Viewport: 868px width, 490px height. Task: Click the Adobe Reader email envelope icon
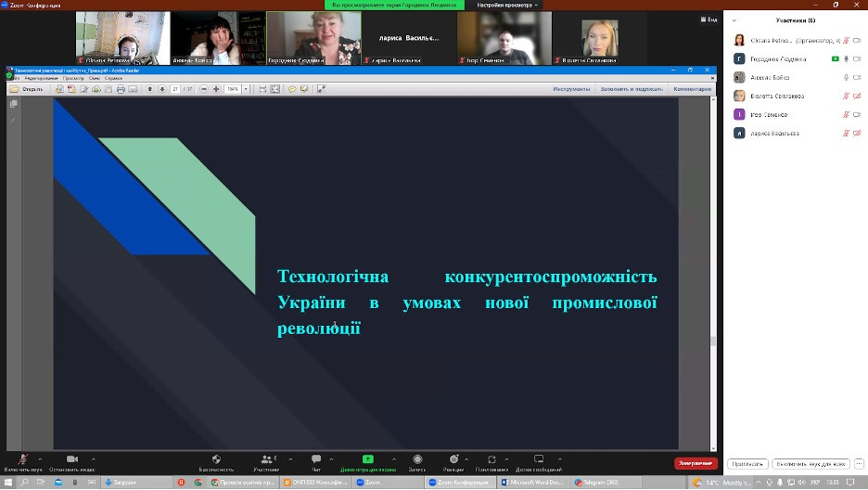133,88
